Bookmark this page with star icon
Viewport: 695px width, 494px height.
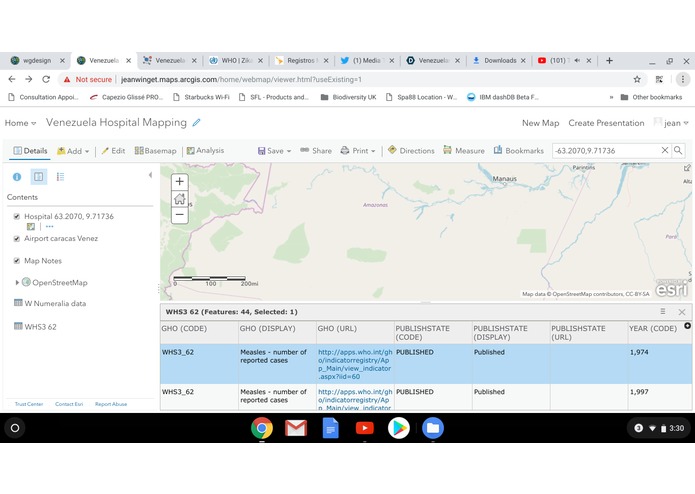[637, 79]
